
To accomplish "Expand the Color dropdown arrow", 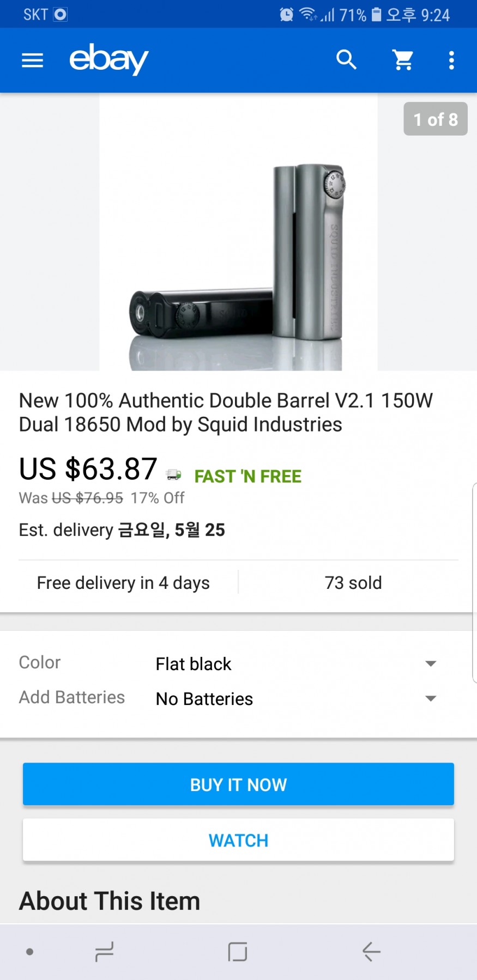I will coord(431,664).
